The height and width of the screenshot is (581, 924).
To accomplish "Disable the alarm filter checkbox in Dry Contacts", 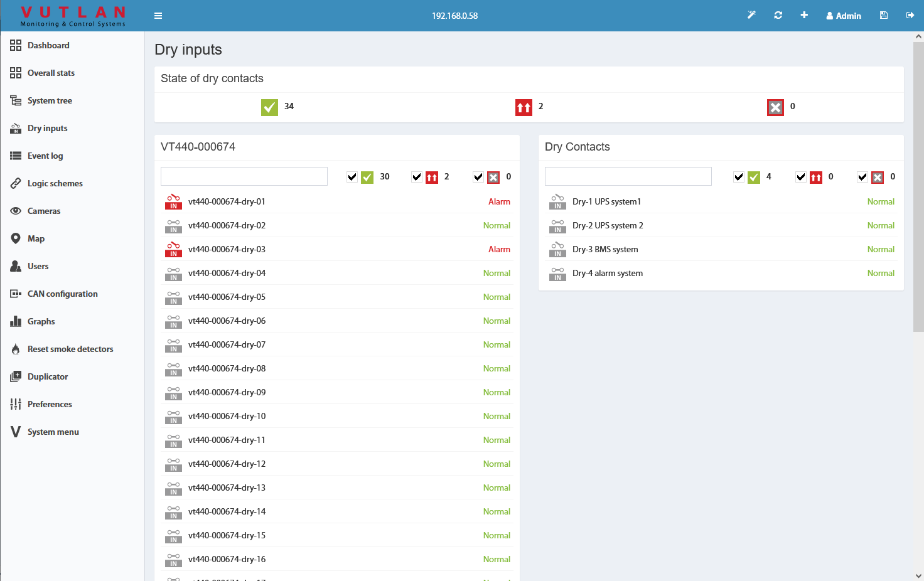I will pyautogui.click(x=800, y=176).
